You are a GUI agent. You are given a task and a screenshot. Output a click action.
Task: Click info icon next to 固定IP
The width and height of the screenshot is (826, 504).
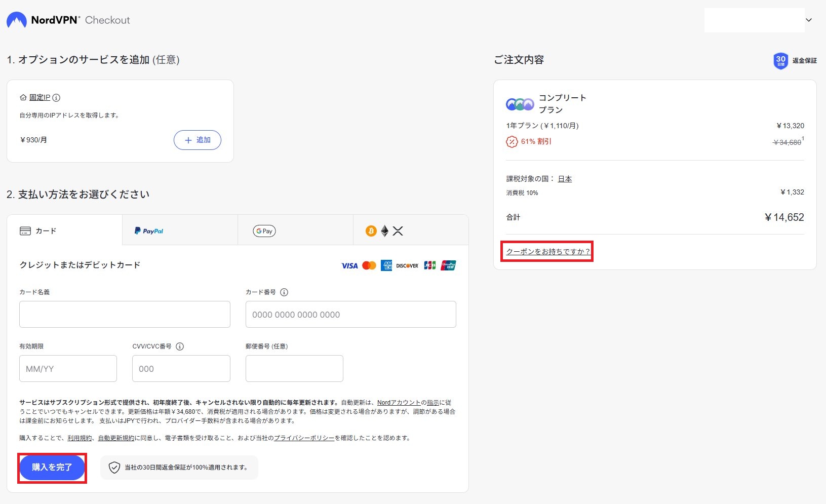(x=56, y=98)
